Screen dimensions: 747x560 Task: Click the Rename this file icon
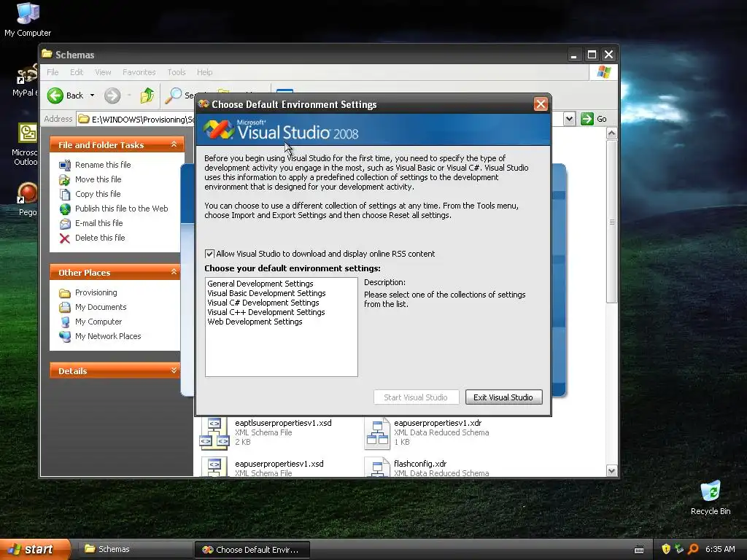pos(65,166)
